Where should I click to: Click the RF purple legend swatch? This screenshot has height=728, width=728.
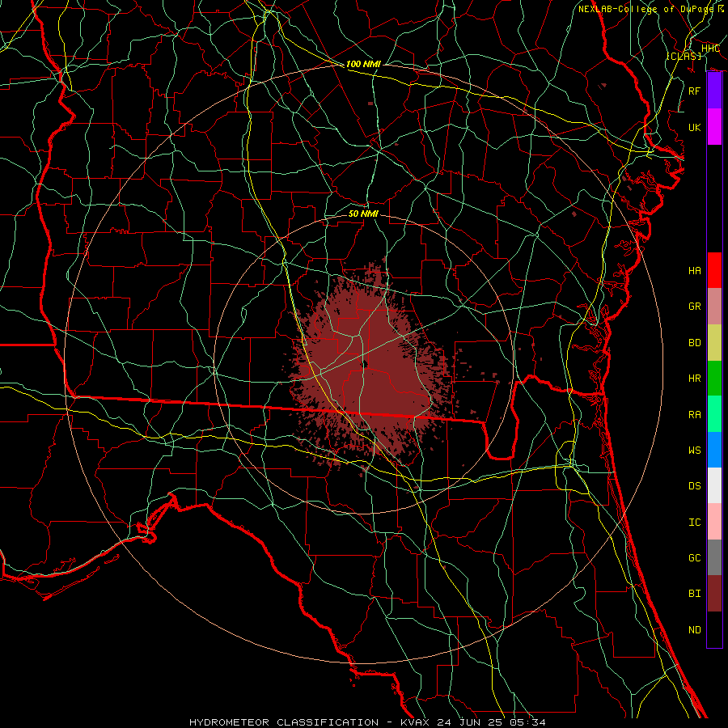[x=714, y=91]
